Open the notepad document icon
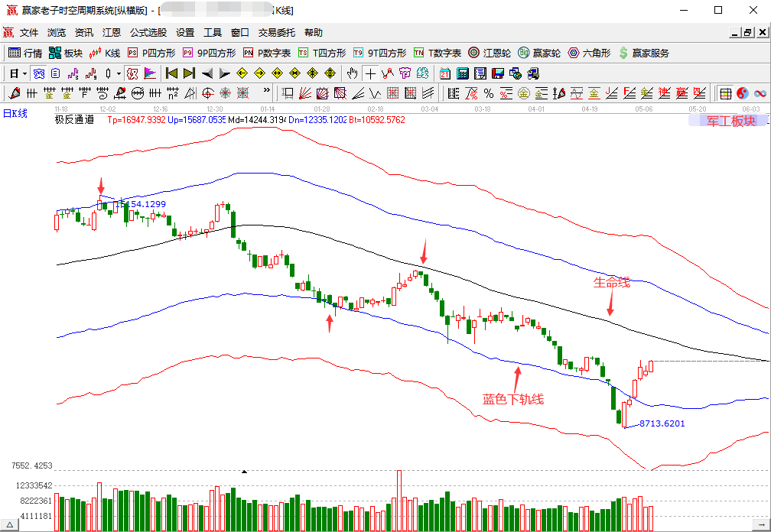 [480, 73]
